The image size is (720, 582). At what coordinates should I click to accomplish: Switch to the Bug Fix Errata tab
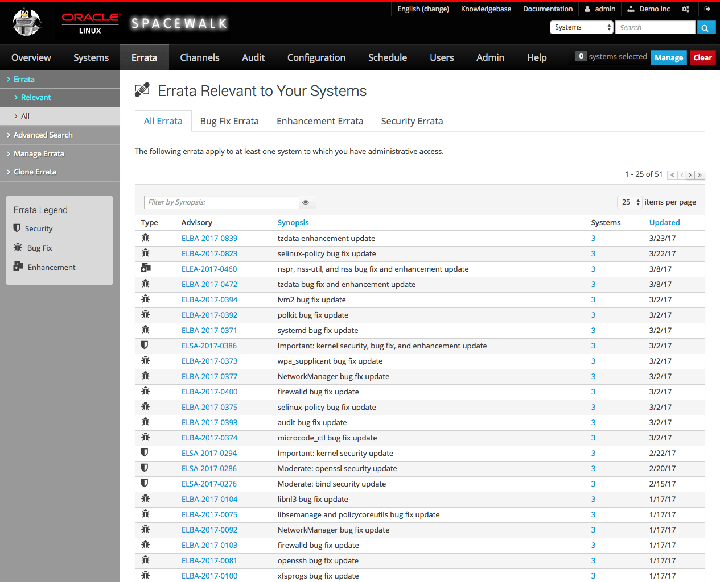tap(229, 121)
